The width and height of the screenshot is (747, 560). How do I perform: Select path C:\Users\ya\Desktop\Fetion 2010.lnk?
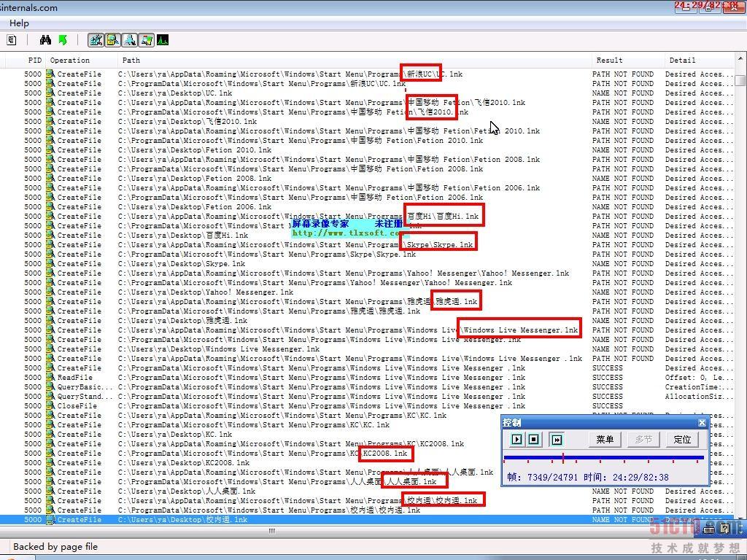194,150
